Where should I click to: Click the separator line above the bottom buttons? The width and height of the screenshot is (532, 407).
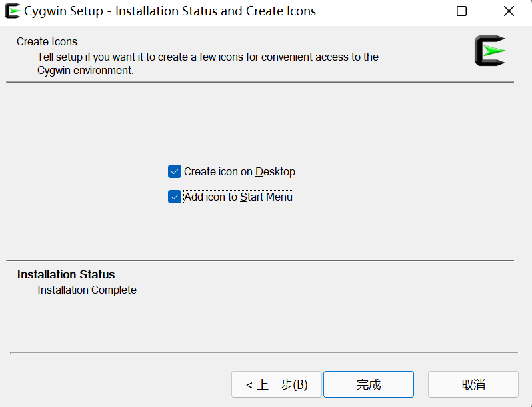point(264,353)
